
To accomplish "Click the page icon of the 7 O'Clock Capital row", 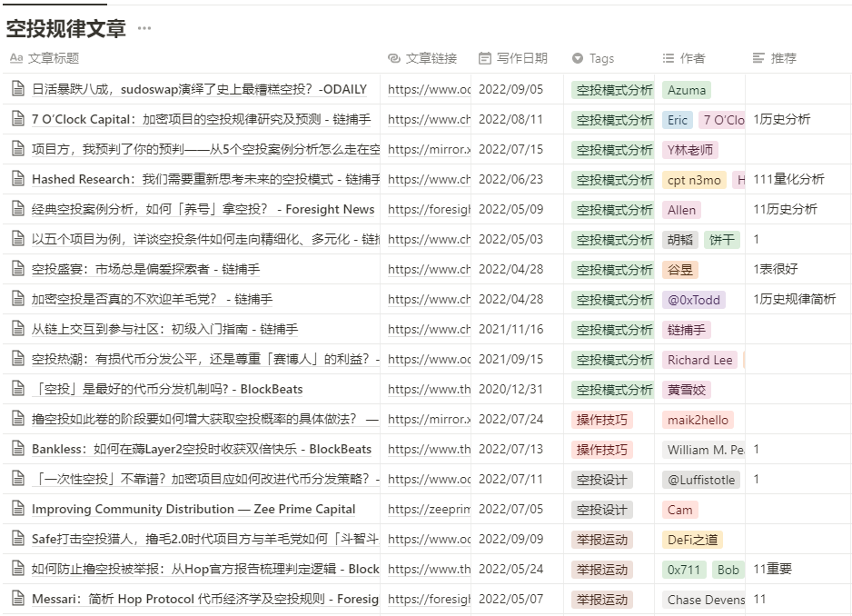I will click(18, 118).
